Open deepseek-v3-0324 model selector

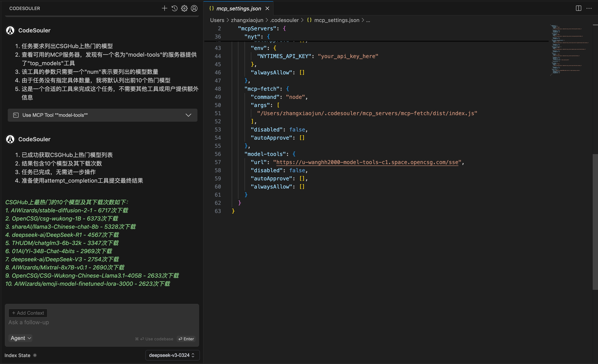[172, 355]
